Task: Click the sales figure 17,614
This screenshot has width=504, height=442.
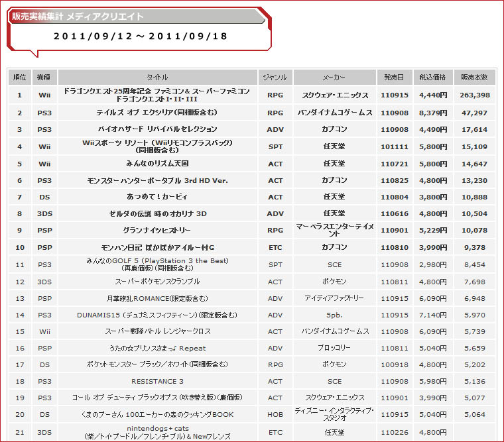Action: pyautogui.click(x=474, y=129)
